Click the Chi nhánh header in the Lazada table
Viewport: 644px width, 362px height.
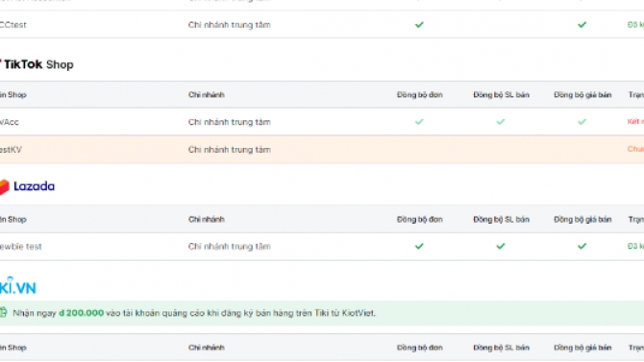coord(207,220)
